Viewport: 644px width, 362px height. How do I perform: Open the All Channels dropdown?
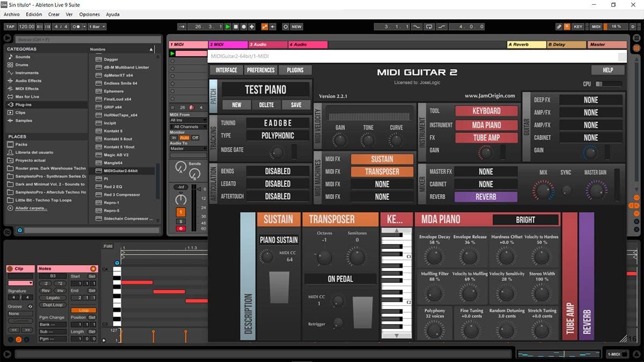[188, 127]
